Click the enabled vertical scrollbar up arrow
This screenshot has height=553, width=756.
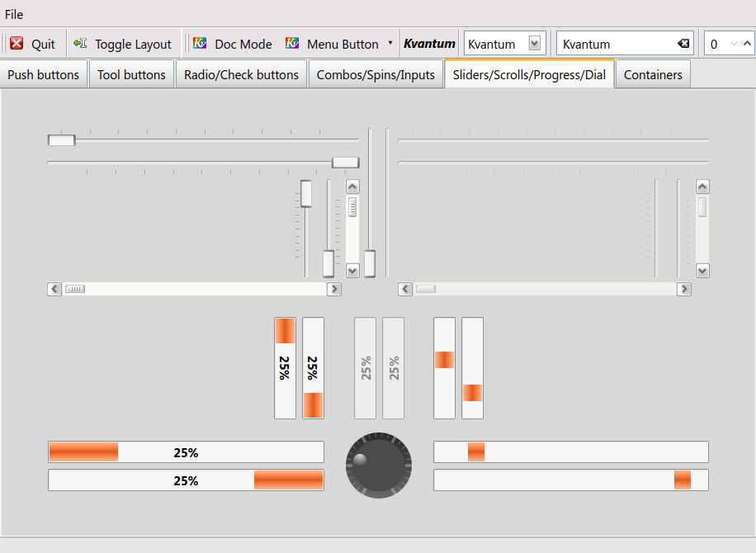[x=352, y=187]
